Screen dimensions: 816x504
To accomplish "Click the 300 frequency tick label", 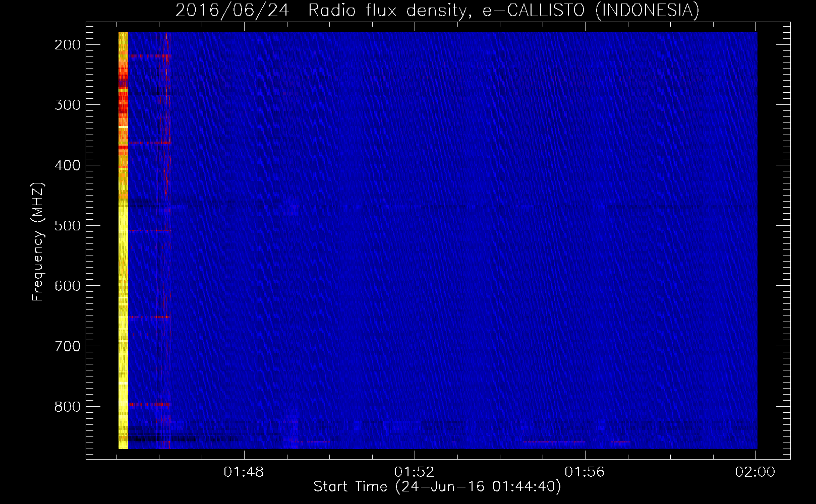I will pyautogui.click(x=68, y=105).
